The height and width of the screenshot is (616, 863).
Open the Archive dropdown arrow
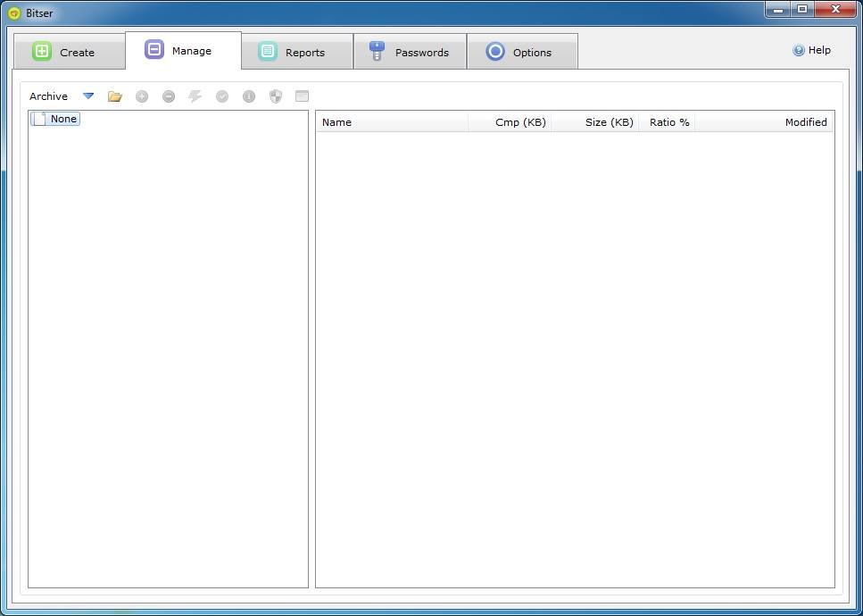click(87, 96)
